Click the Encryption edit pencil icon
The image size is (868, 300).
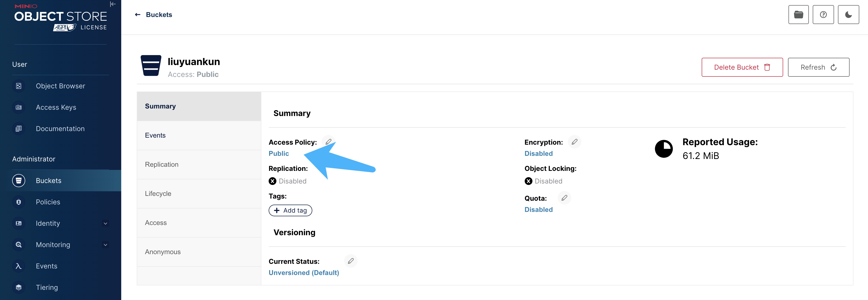click(x=575, y=142)
